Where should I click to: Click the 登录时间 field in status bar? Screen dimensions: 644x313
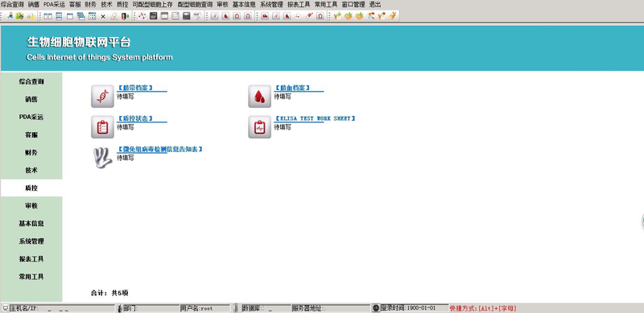pos(411,307)
